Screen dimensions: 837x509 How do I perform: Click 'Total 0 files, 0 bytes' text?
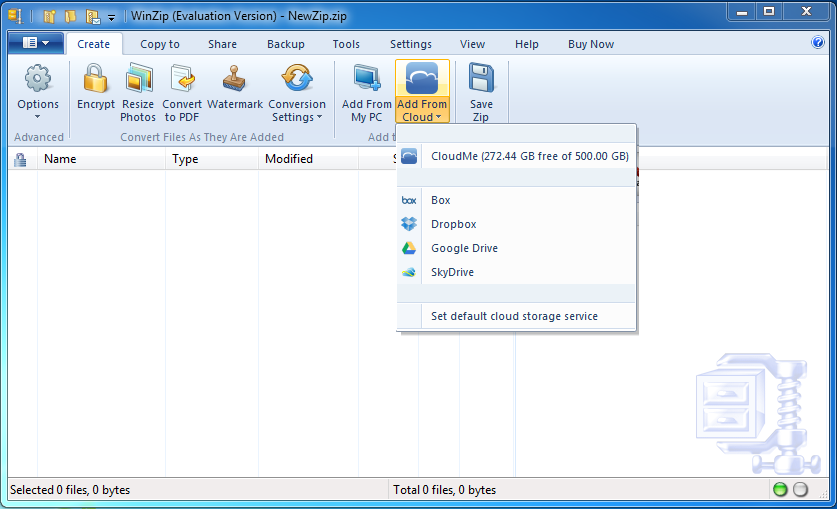click(445, 490)
